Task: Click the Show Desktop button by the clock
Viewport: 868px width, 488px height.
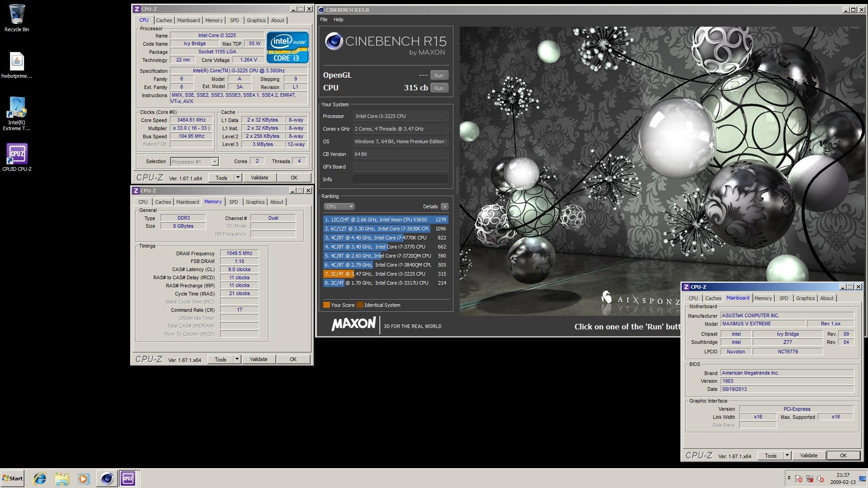Action: (x=862, y=478)
